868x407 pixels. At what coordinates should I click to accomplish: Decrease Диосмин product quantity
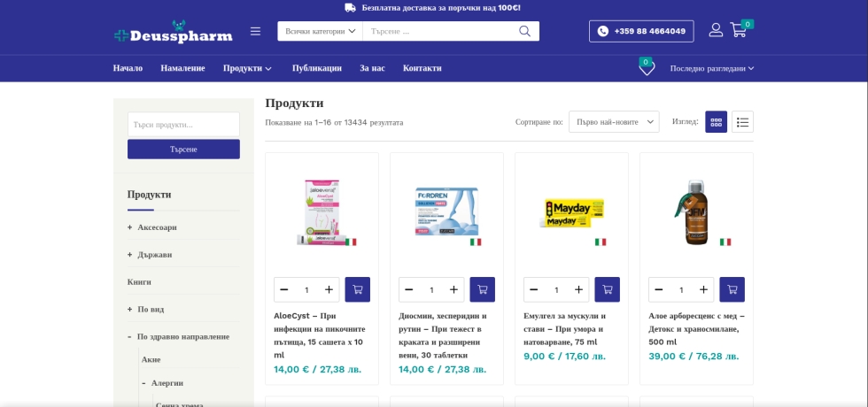click(409, 290)
